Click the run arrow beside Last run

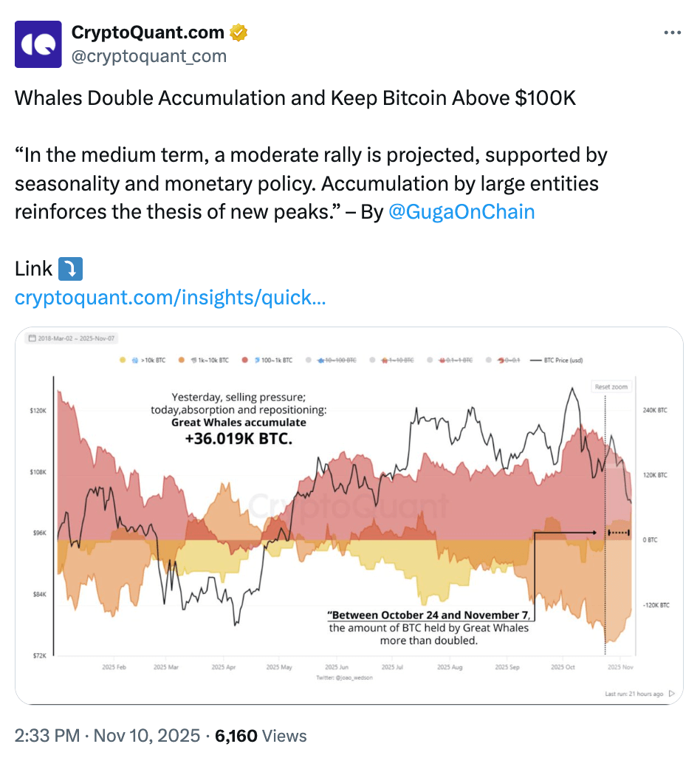tap(671, 694)
